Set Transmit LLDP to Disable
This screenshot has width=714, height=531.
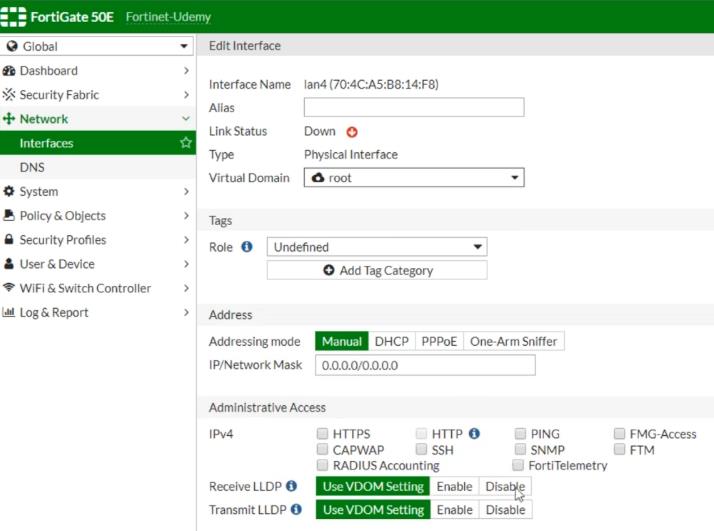pyautogui.click(x=505, y=509)
